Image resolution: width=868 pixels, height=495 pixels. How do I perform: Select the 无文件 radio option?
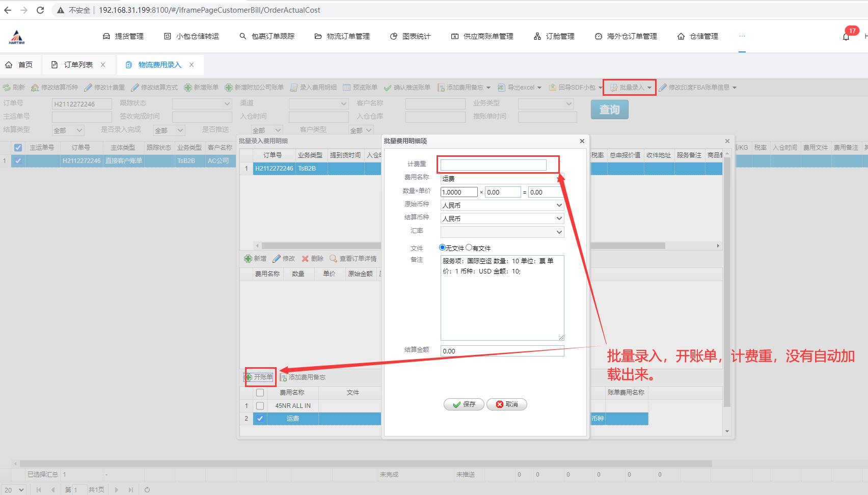(442, 248)
